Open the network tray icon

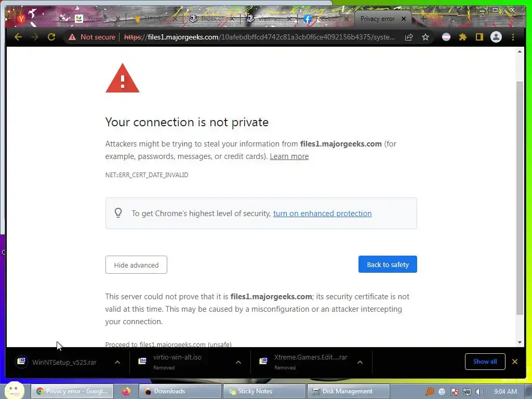click(x=467, y=392)
